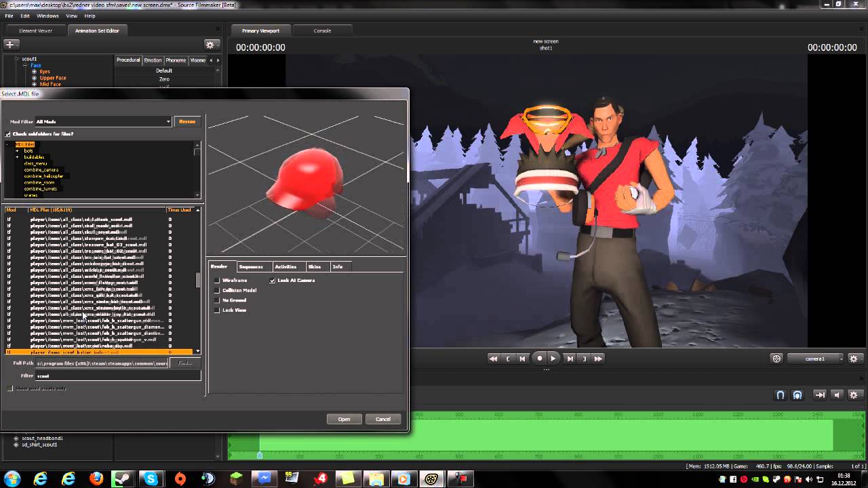Screen dimensions: 868x488
Task: Click the camera target crosshair icon
Action: coord(777,359)
